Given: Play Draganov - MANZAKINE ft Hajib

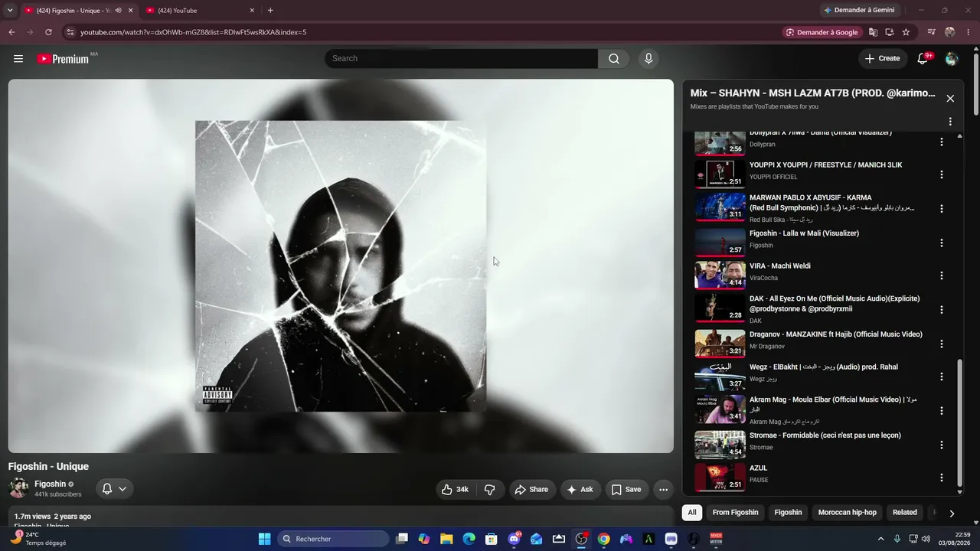Looking at the screenshot, I should click(720, 344).
